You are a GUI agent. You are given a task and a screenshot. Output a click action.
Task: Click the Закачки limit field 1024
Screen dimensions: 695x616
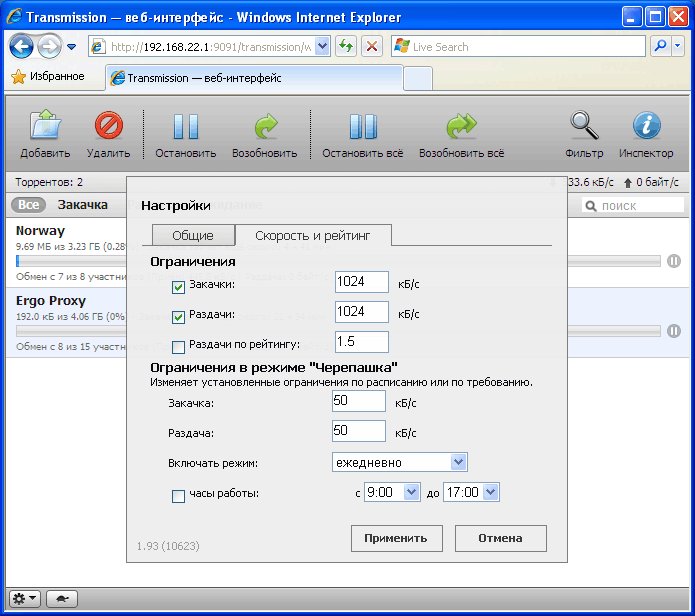[362, 282]
